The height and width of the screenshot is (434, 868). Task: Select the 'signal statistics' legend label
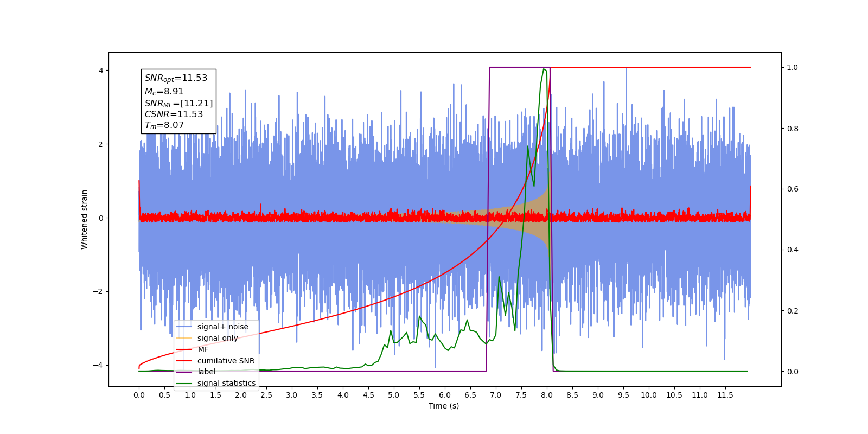(x=226, y=383)
